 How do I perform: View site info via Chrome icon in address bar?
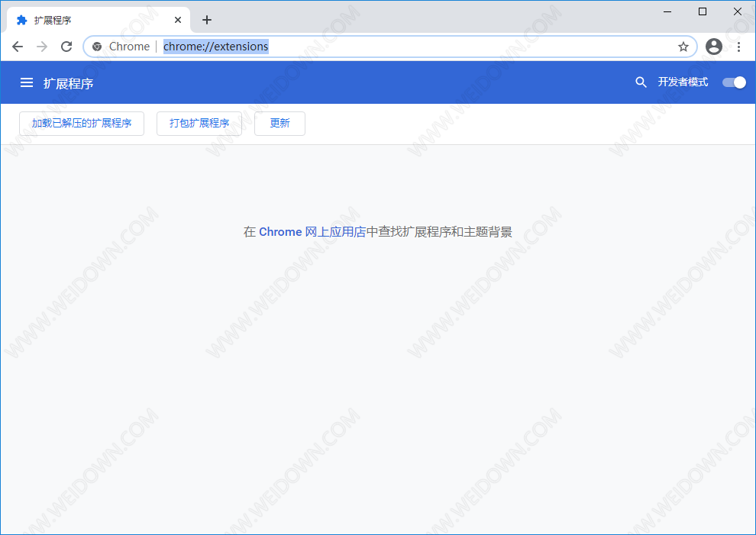point(97,47)
